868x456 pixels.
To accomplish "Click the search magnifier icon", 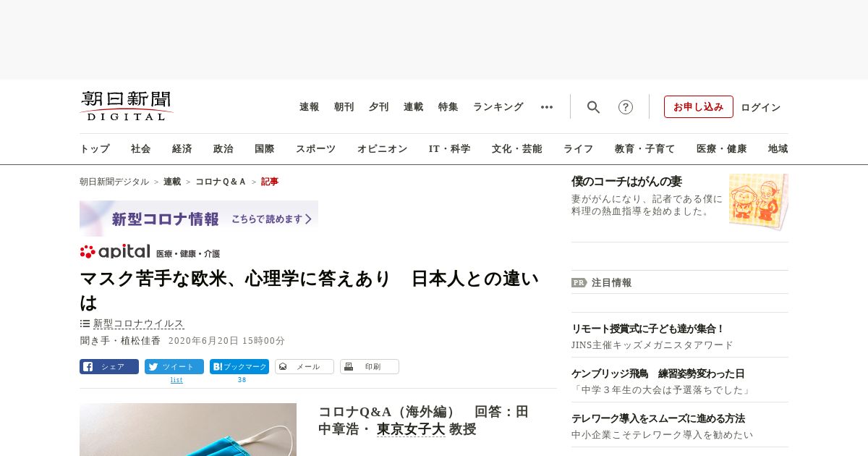I will 593,107.
